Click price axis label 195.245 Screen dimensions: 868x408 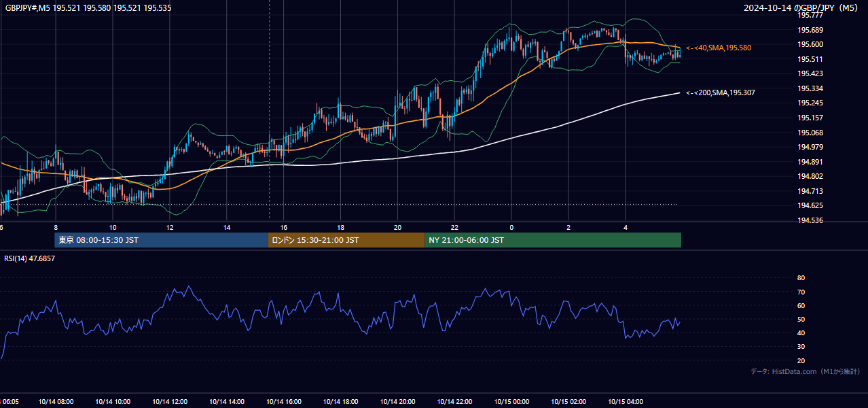coord(810,103)
